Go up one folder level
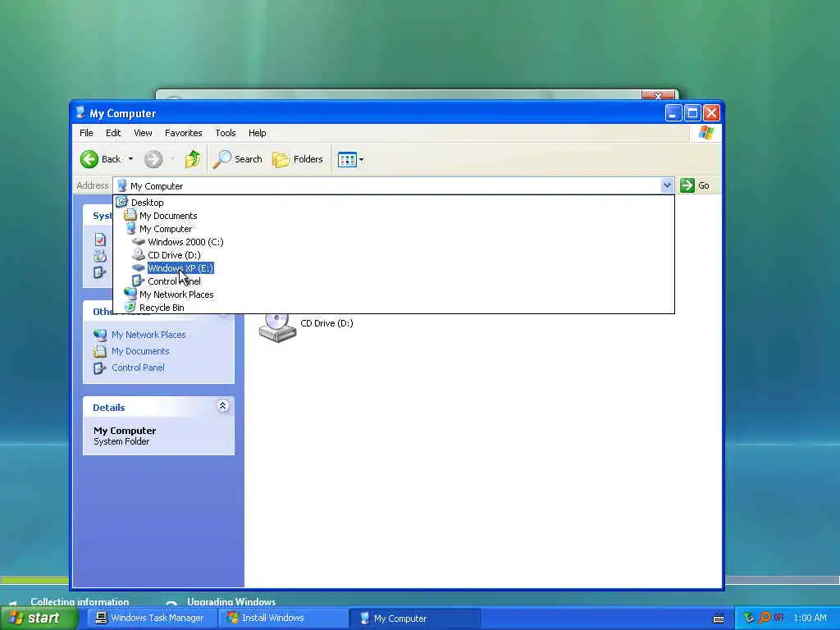840x630 pixels. coord(193,159)
